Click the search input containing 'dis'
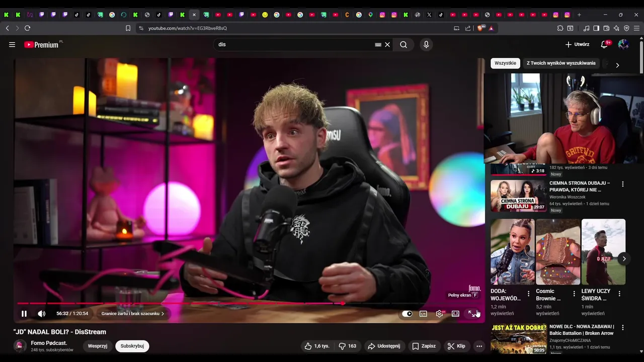The width and height of the screenshot is (644, 362). pyautogui.click(x=294, y=45)
